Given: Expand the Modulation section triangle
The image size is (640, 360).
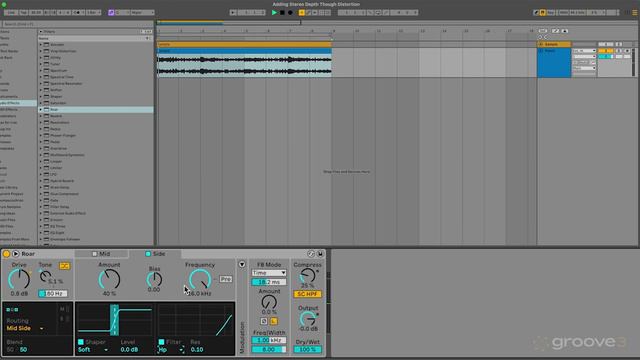Looking at the screenshot, I should pos(242,264).
